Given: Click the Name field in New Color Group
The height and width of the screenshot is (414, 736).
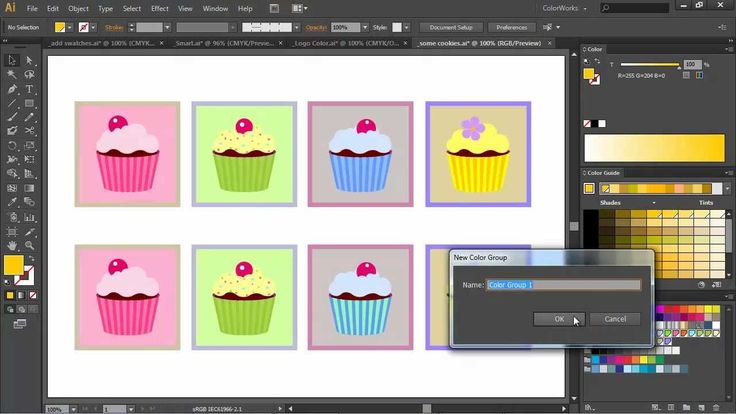Looking at the screenshot, I should pos(563,285).
